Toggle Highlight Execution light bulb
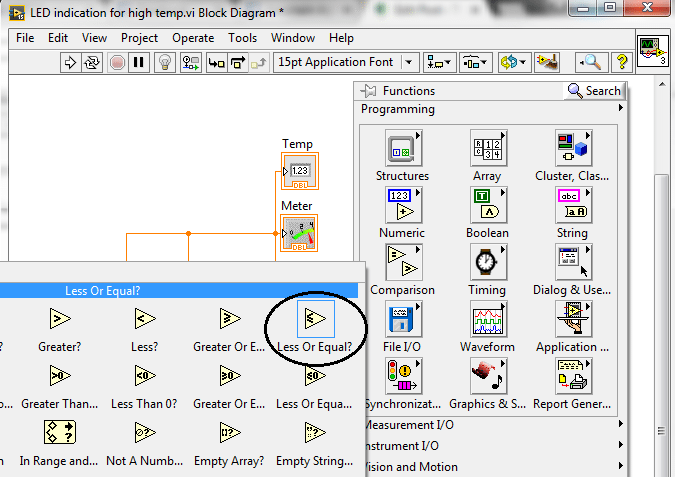This screenshot has width=675, height=477. [165, 63]
